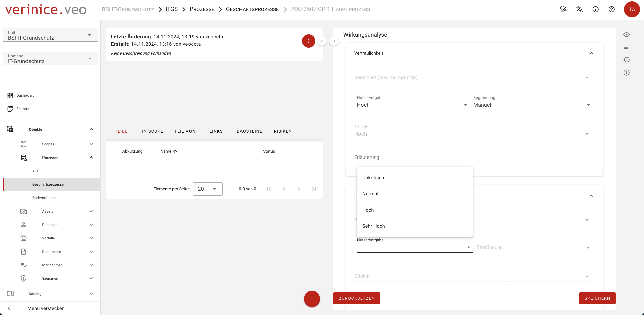Open the Elemente pro Seite dropdown

tap(207, 189)
